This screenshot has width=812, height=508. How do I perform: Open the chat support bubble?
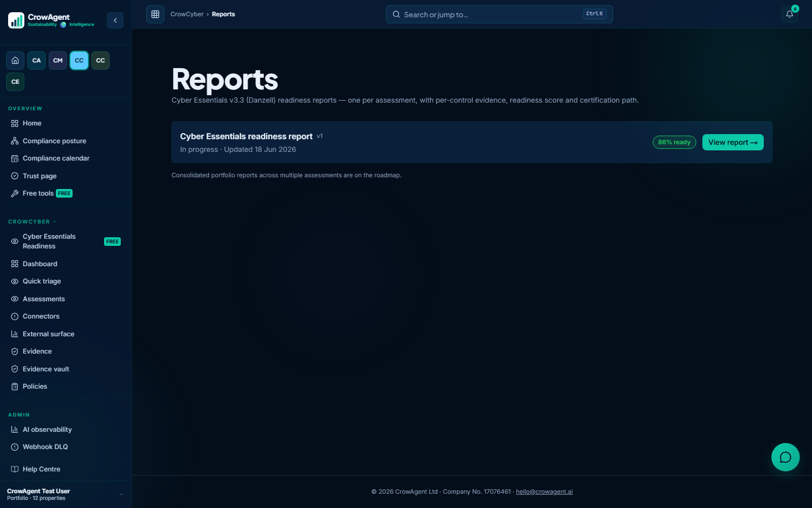tap(786, 457)
